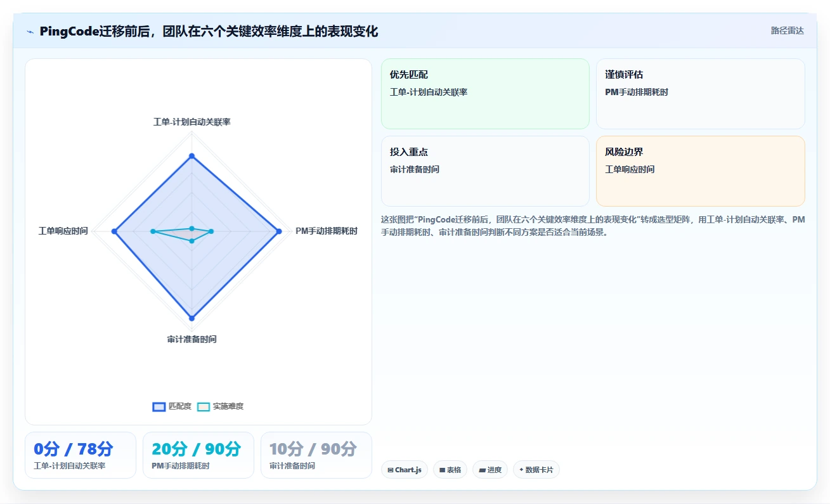Viewport: 830px width, 504px height.
Task: Select the 投入重点 card
Action: point(485,171)
